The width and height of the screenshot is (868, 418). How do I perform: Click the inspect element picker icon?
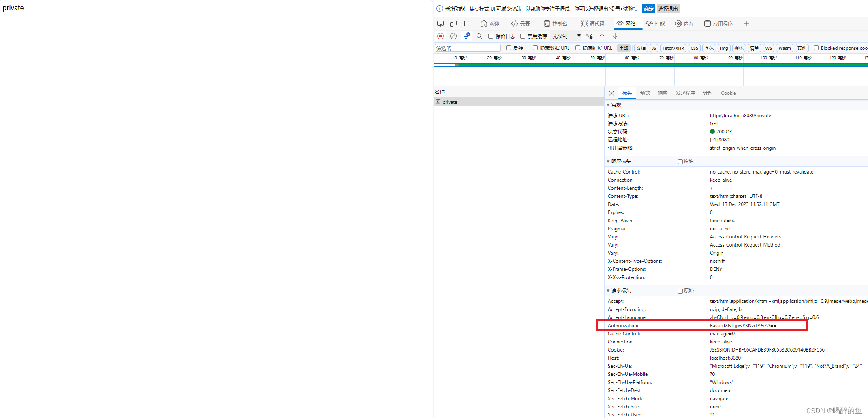click(440, 24)
